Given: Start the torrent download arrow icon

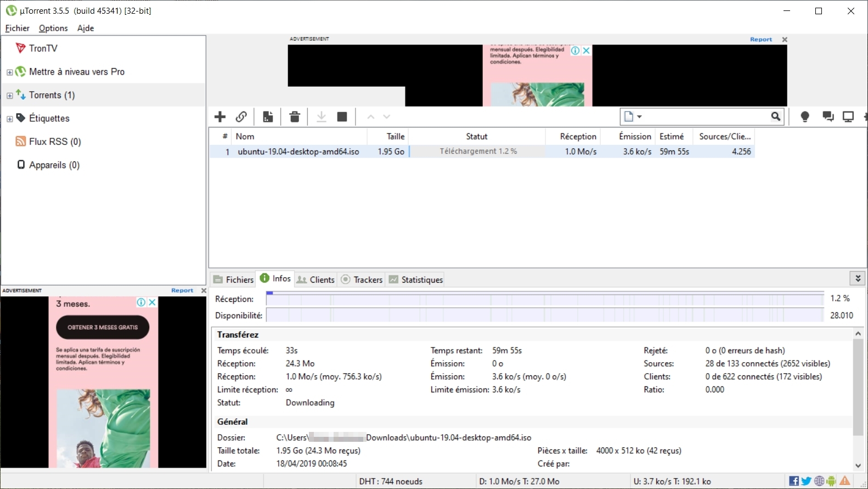Looking at the screenshot, I should coord(322,116).
